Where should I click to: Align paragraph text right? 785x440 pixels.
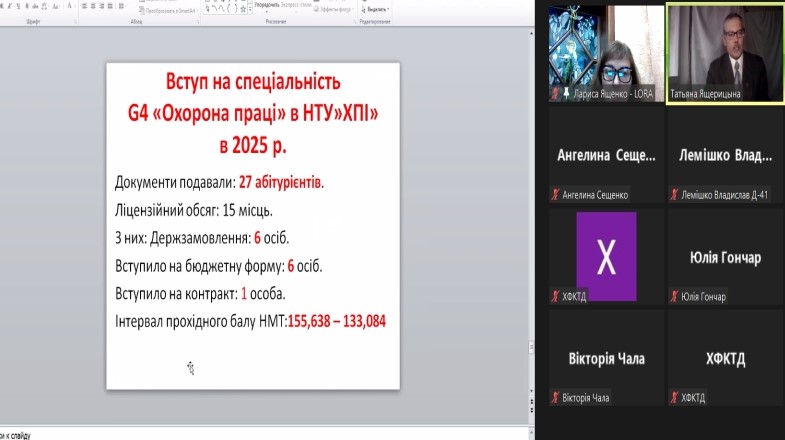tap(102, 6)
